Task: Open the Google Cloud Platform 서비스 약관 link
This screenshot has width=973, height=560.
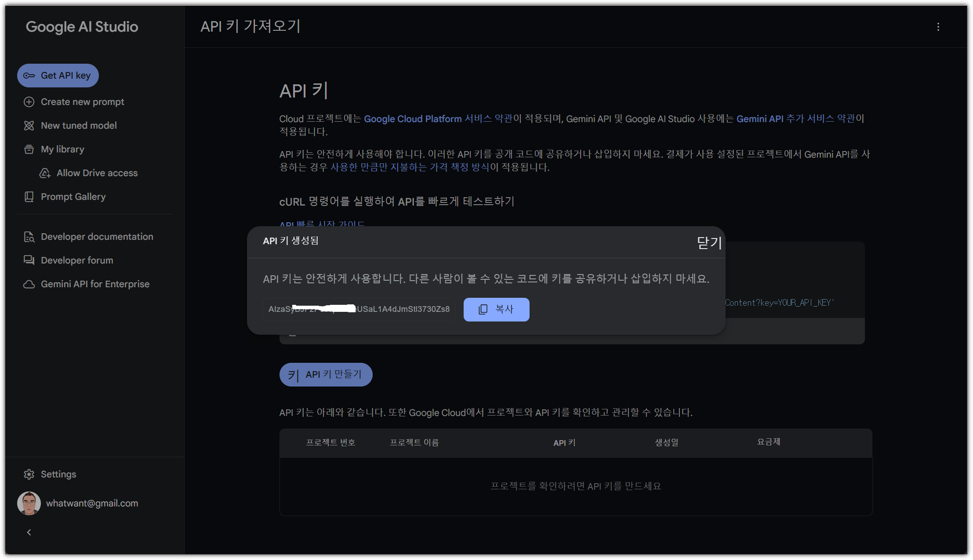Action: coord(438,119)
